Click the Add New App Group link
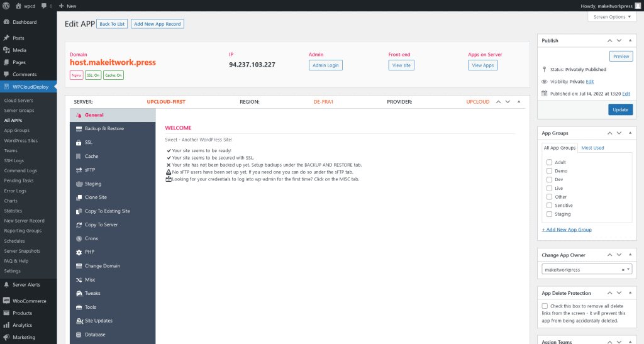The image size is (644, 344). pyautogui.click(x=567, y=230)
